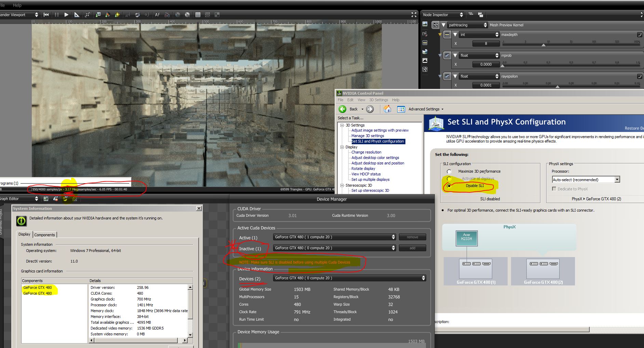Screen dimensions: 644x348
Task: Maximize the Node Inspector panel with expand icon
Action: (x=642, y=15)
